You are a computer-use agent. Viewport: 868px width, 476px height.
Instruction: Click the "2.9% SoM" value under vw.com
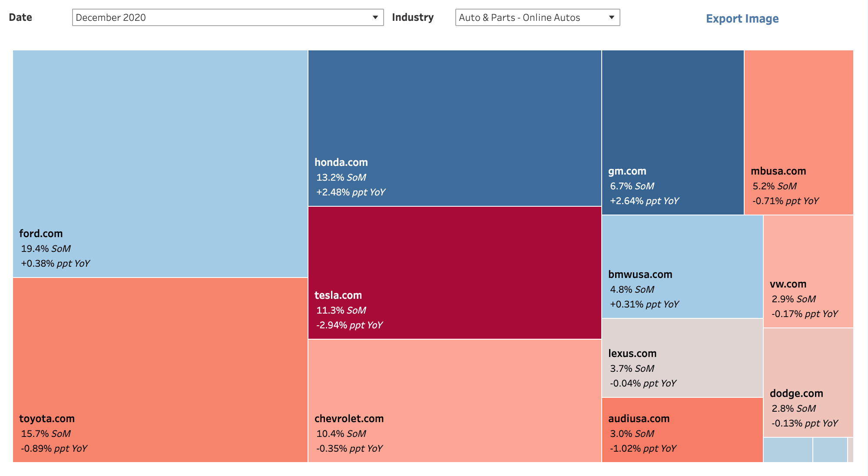(x=794, y=299)
